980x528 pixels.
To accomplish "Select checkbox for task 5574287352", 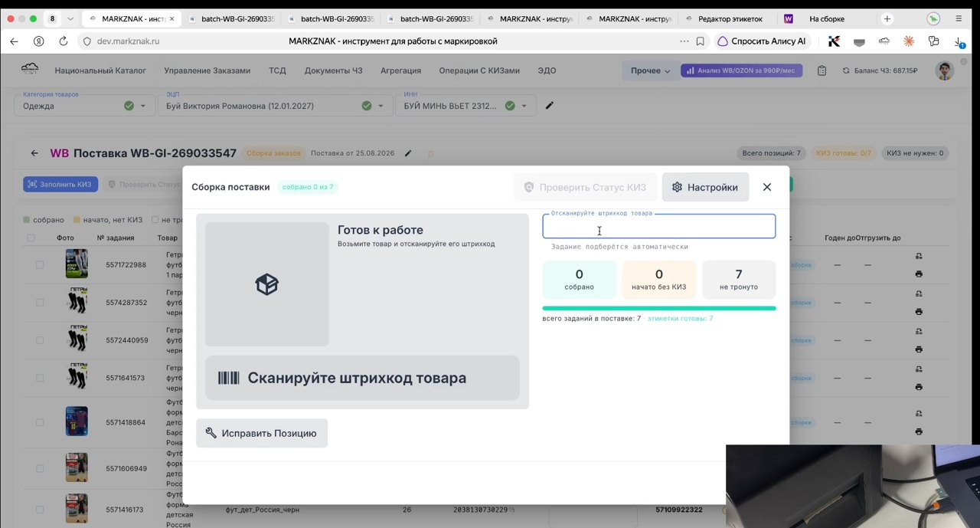I will point(40,303).
